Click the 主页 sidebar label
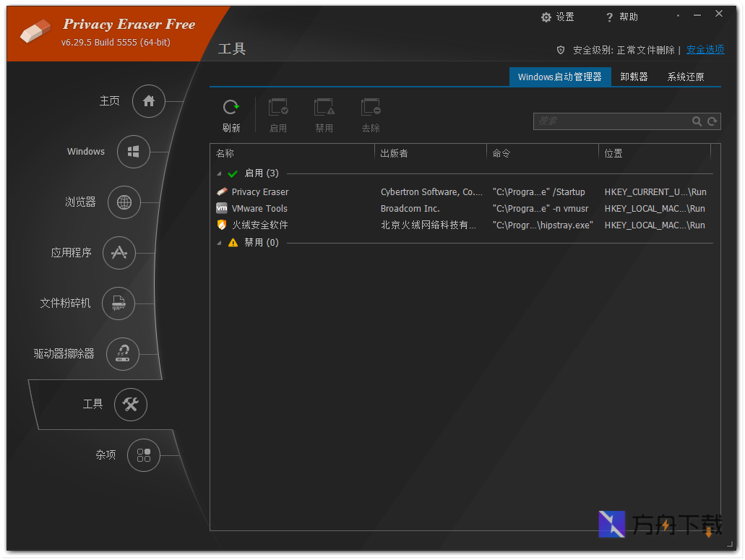745x560 pixels. (109, 100)
